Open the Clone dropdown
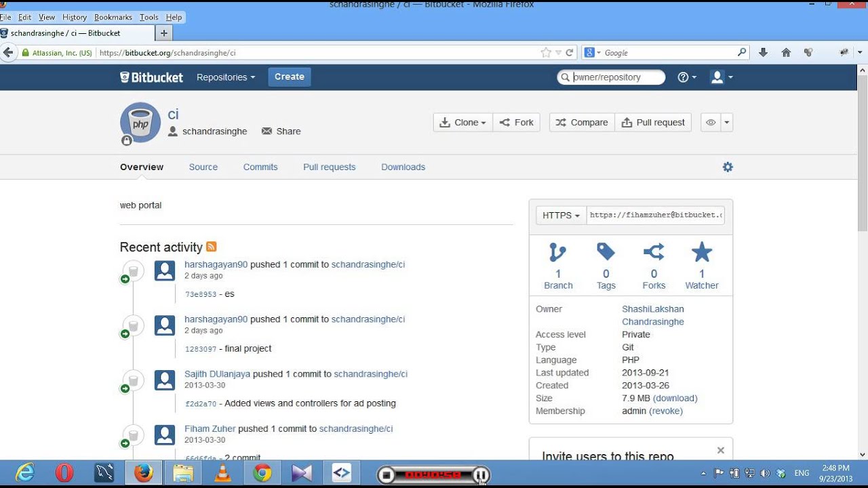868x488 pixels. coord(463,123)
